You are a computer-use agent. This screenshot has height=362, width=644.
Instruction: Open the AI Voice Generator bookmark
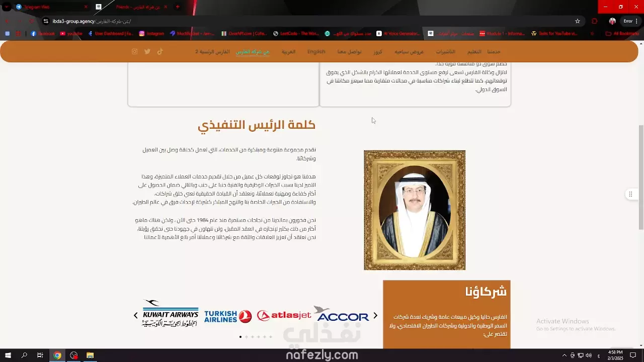[398, 34]
